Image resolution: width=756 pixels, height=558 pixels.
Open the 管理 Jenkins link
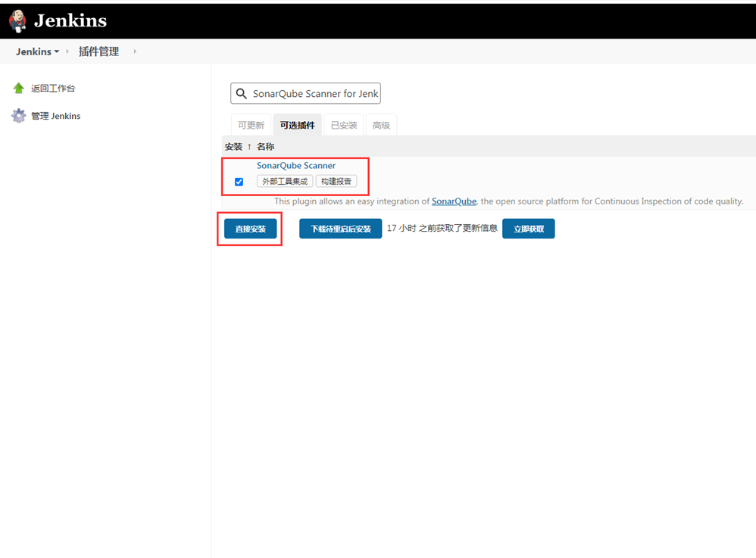coord(56,116)
